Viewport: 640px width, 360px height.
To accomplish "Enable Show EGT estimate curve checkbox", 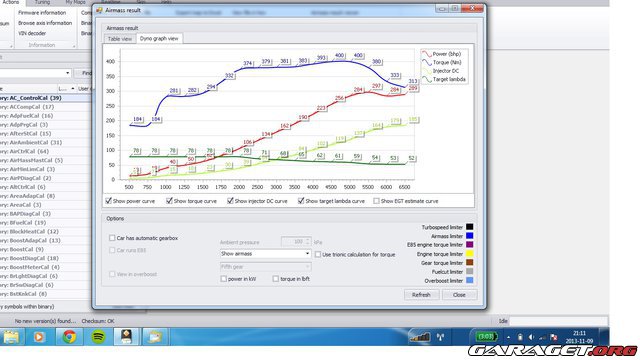I will click(x=376, y=201).
